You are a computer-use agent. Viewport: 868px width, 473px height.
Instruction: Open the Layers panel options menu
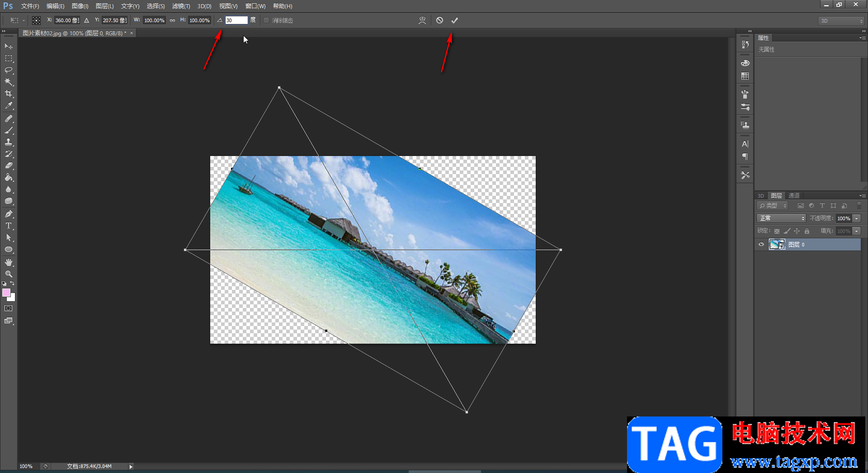(x=863, y=196)
